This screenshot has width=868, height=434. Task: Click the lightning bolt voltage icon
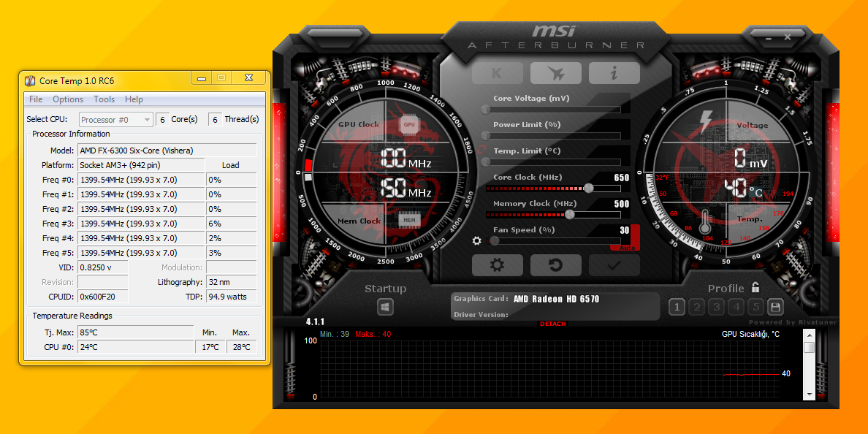coord(706,123)
